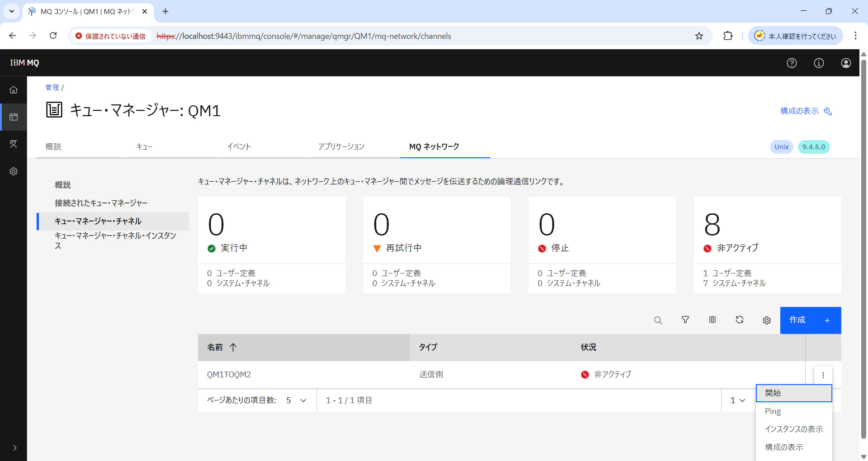868x461 pixels.
Task: Click the 管理 breadcrumb link
Action: [52, 88]
